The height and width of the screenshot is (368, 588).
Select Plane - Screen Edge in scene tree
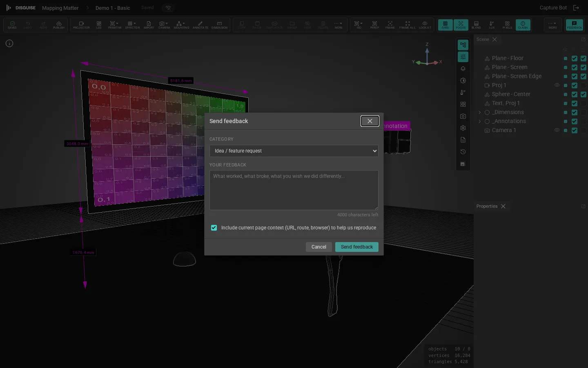(x=517, y=76)
